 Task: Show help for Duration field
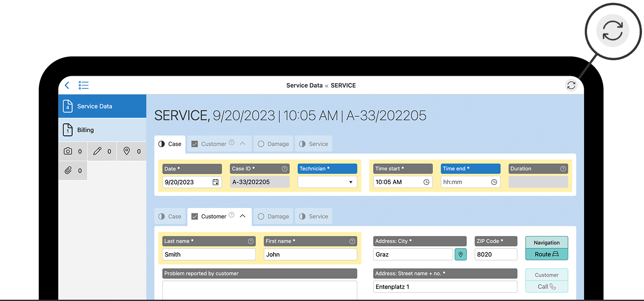pyautogui.click(x=563, y=169)
